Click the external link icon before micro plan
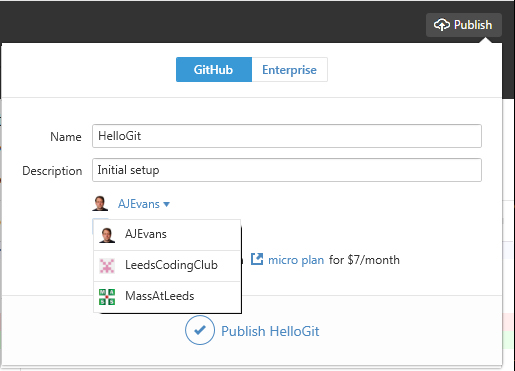This screenshot has width=515, height=371. [x=257, y=259]
